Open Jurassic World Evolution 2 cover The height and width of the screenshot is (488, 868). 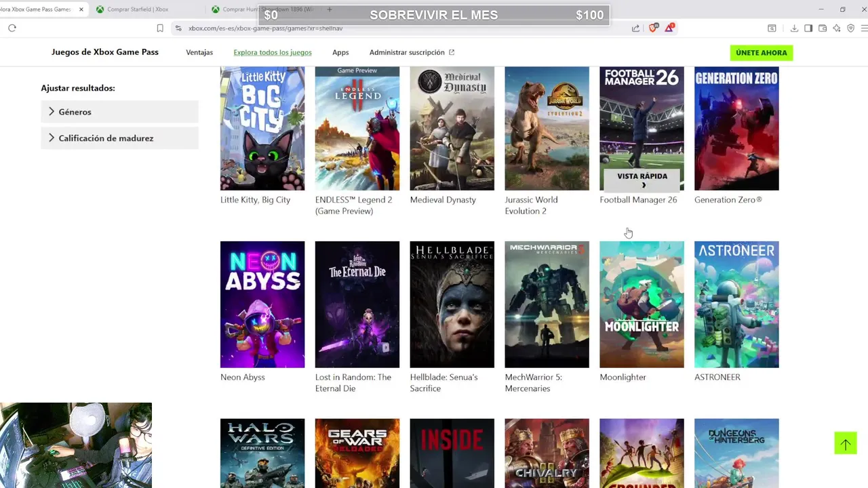(x=547, y=128)
